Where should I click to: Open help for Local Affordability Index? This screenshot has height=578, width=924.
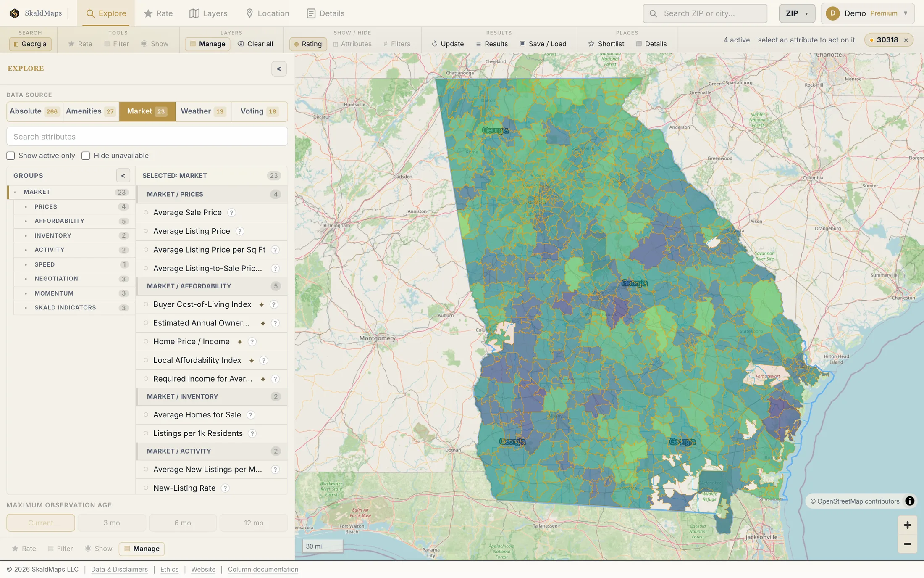(x=264, y=360)
